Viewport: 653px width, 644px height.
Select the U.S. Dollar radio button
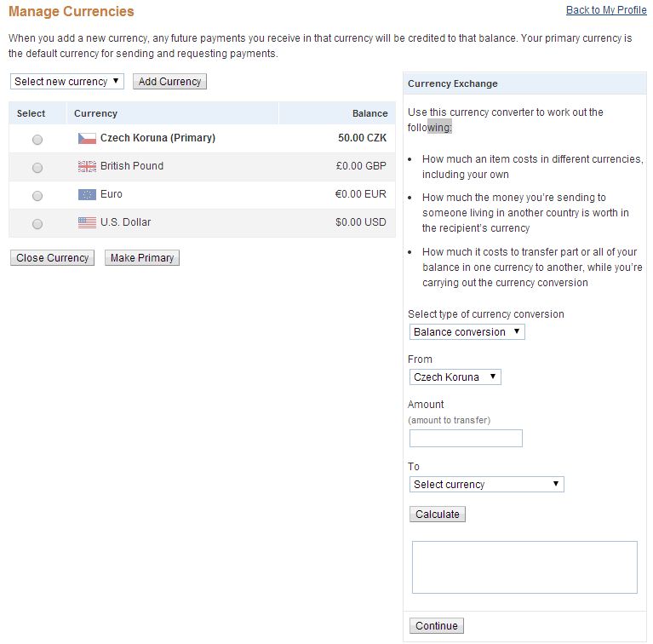click(37, 224)
